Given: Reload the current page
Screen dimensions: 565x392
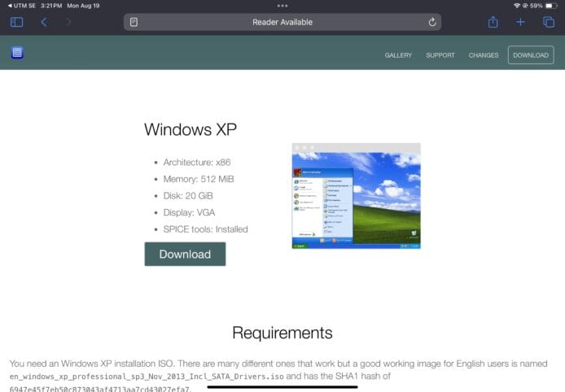Looking at the screenshot, I should tap(431, 22).
